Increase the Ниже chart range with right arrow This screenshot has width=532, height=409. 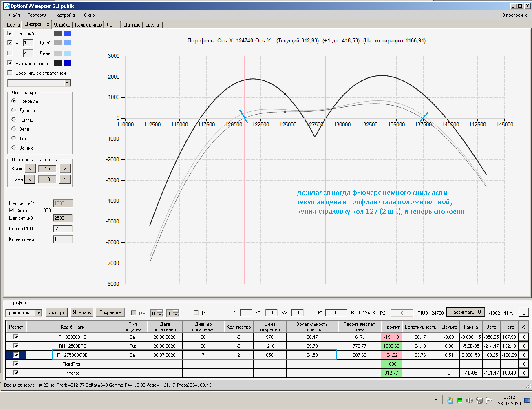64,179
